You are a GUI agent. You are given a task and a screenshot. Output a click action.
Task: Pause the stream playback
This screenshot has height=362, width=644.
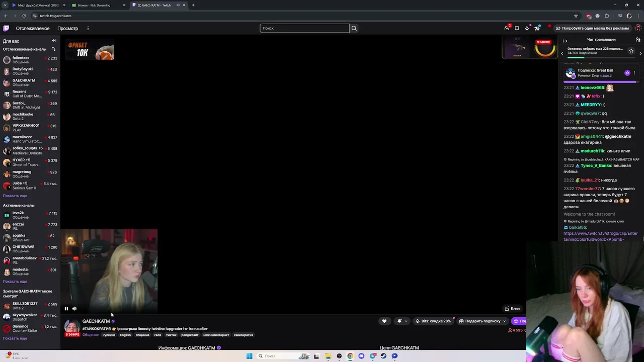pos(66,309)
